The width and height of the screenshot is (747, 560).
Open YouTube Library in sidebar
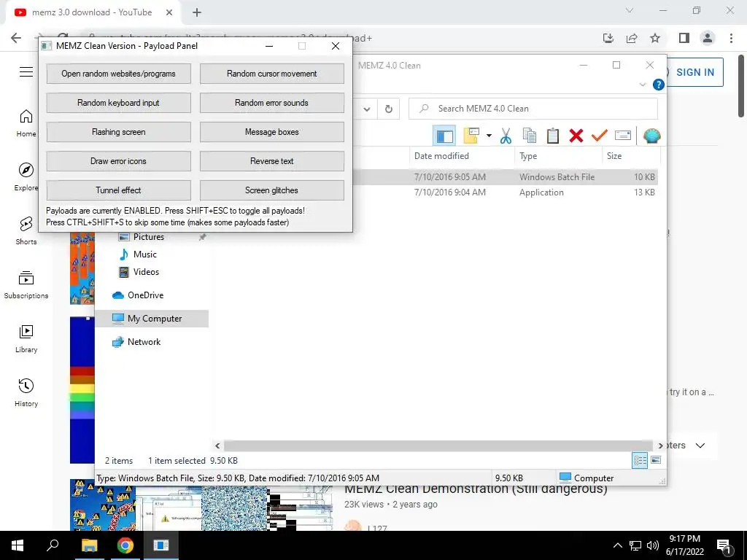pyautogui.click(x=26, y=338)
